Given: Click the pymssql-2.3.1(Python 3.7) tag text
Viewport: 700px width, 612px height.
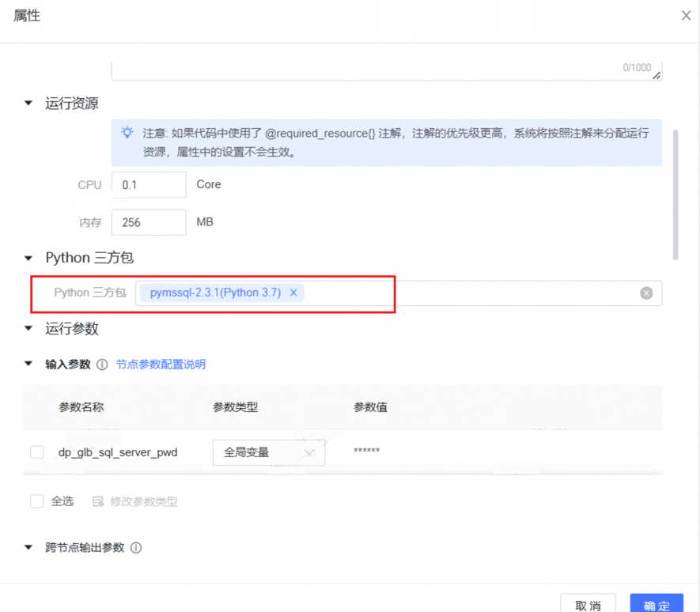Looking at the screenshot, I should [x=216, y=293].
